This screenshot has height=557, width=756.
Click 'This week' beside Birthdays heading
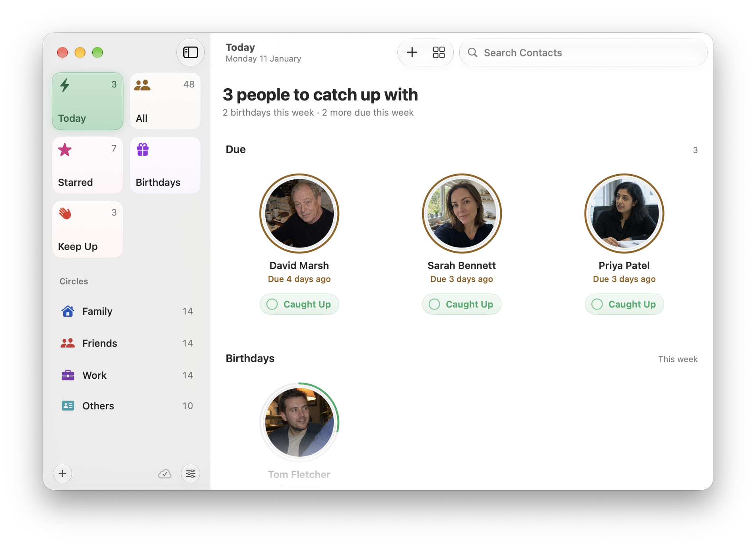click(677, 359)
